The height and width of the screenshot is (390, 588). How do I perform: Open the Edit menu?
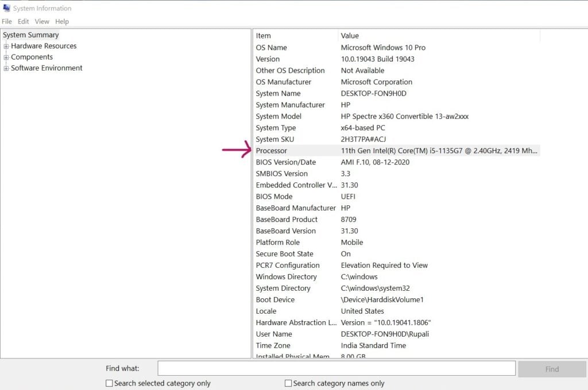point(22,21)
